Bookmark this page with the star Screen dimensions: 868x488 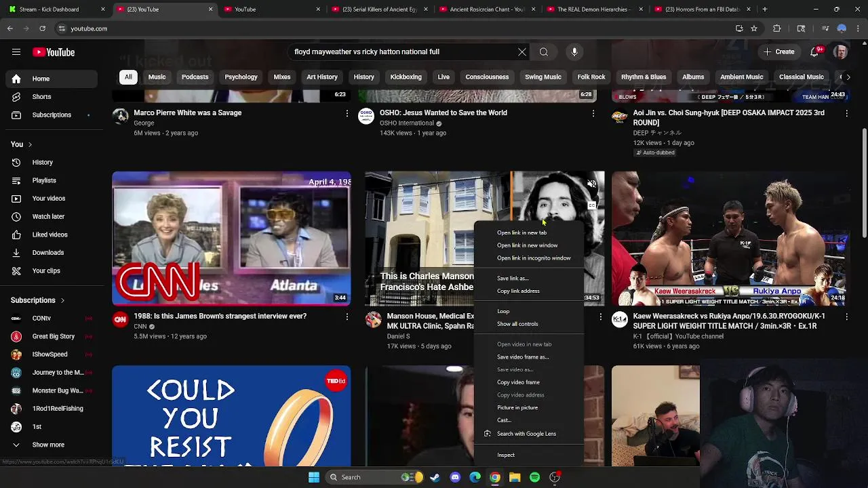[753, 28]
